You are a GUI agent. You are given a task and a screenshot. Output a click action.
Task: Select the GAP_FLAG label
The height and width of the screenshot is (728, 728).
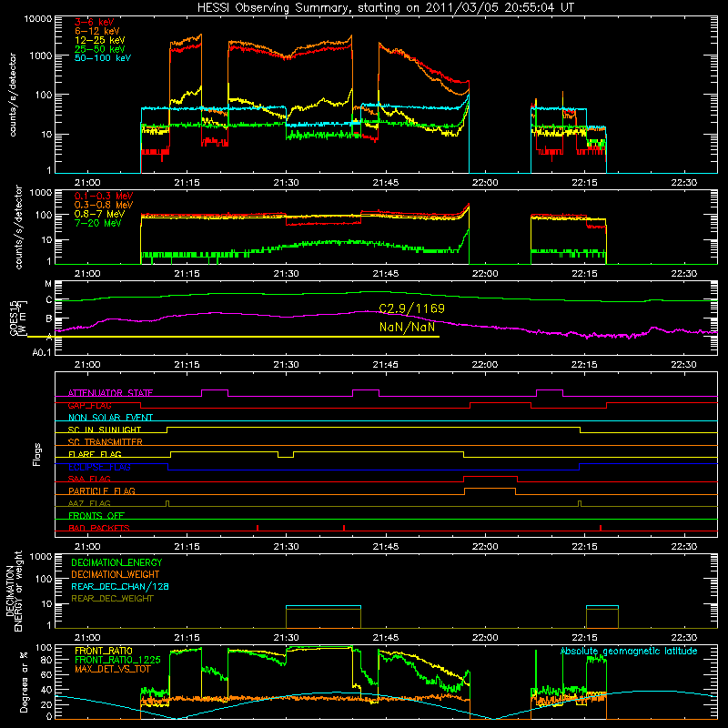(89, 405)
